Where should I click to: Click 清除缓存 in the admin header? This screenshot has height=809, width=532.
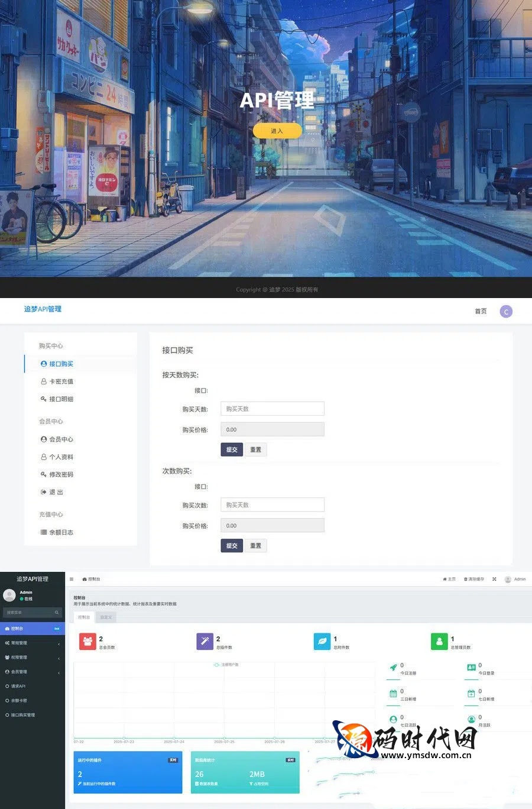(474, 579)
